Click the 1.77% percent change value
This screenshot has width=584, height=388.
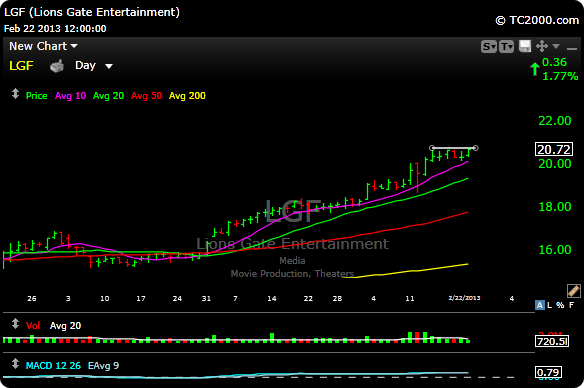560,76
